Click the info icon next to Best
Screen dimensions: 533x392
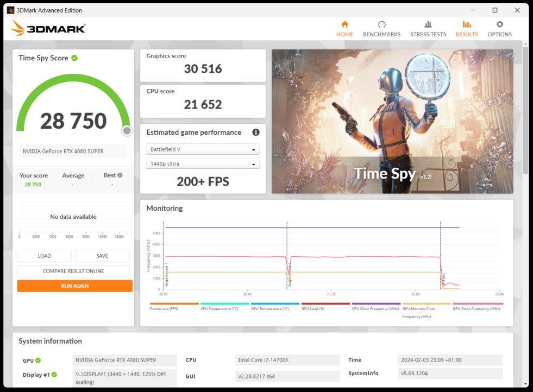[120, 175]
